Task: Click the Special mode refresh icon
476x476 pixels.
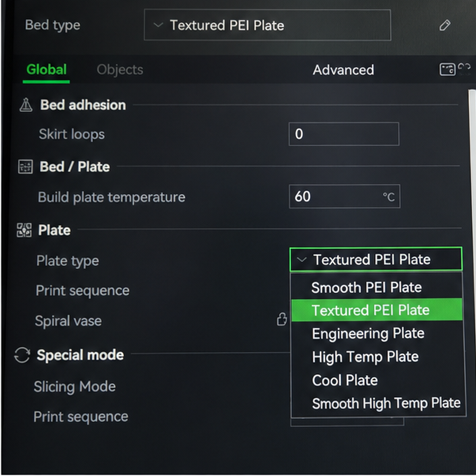Action: [22, 355]
